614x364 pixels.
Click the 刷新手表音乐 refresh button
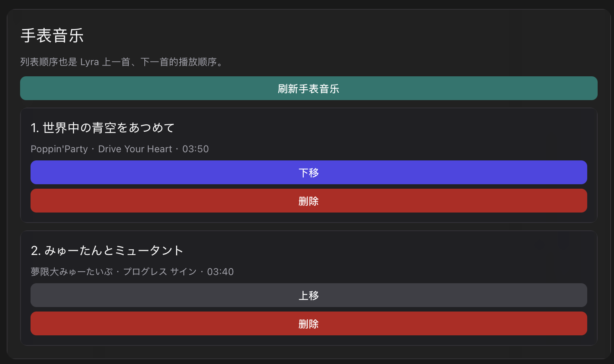(309, 88)
